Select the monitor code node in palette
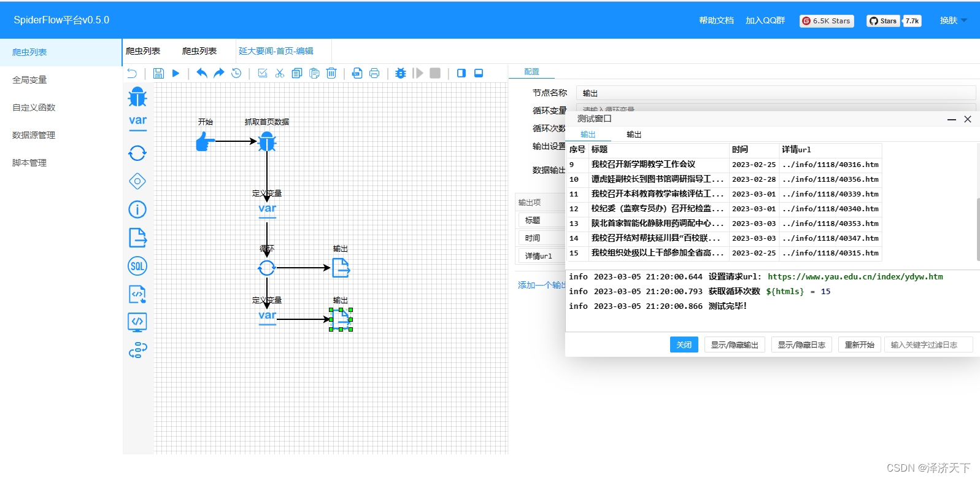The image size is (980, 479). point(137,322)
